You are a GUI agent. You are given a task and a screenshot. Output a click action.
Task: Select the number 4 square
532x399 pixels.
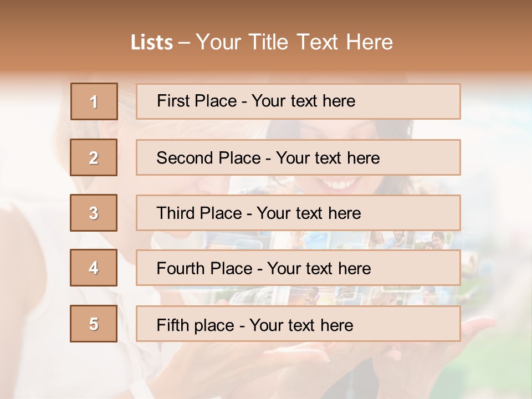(x=94, y=268)
